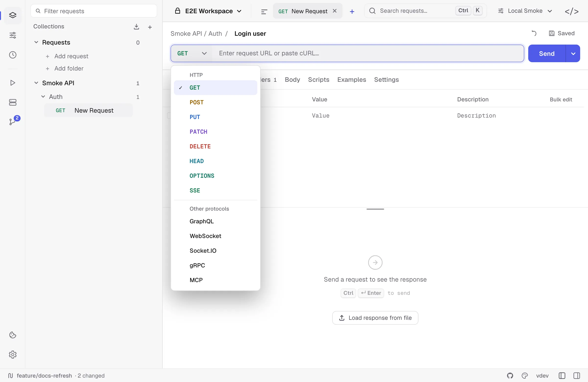Click the request URL input field
The image size is (588, 382).
tap(368, 53)
